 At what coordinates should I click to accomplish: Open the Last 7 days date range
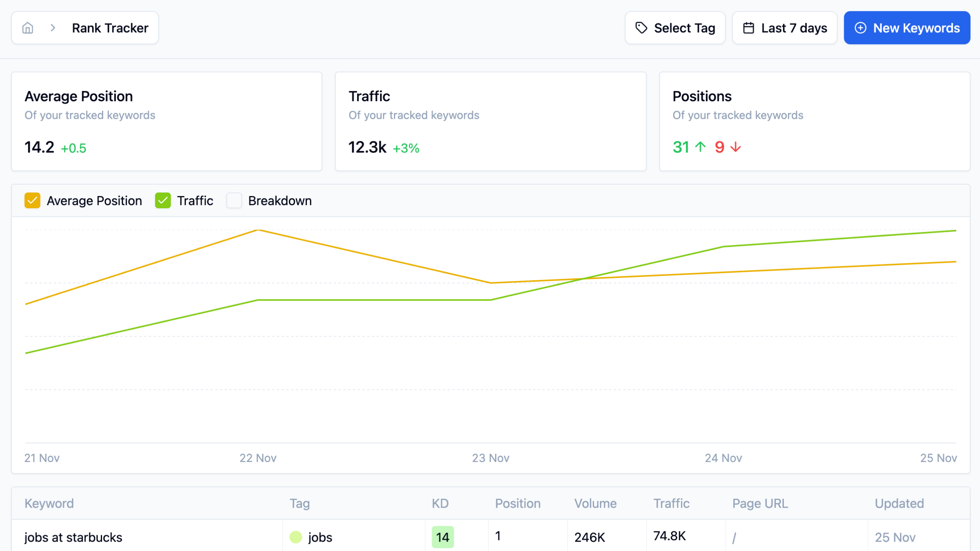(785, 28)
